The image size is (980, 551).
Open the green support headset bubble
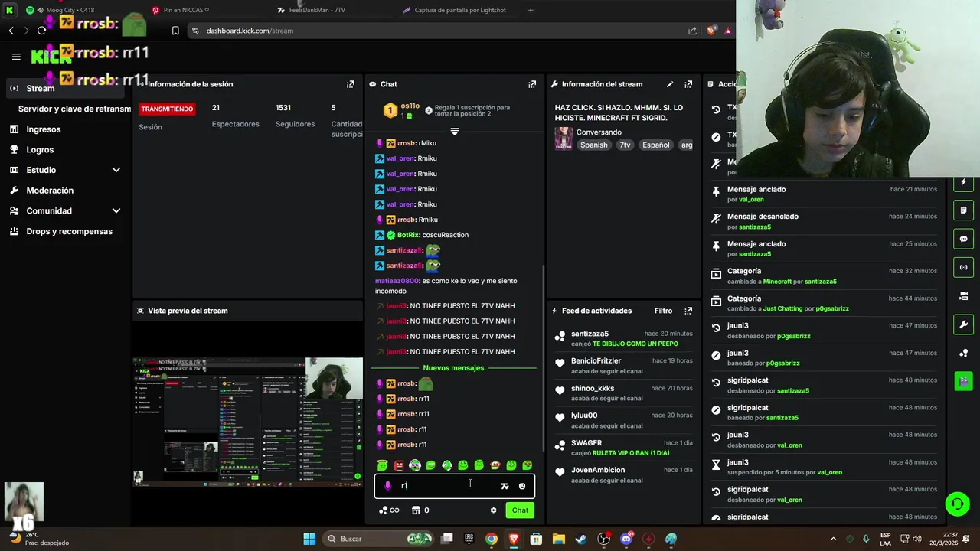coord(957,504)
